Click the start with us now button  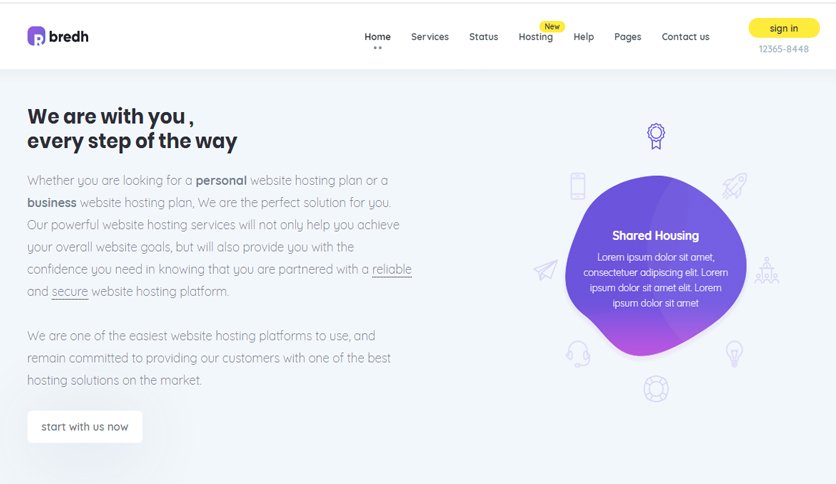pos(85,426)
